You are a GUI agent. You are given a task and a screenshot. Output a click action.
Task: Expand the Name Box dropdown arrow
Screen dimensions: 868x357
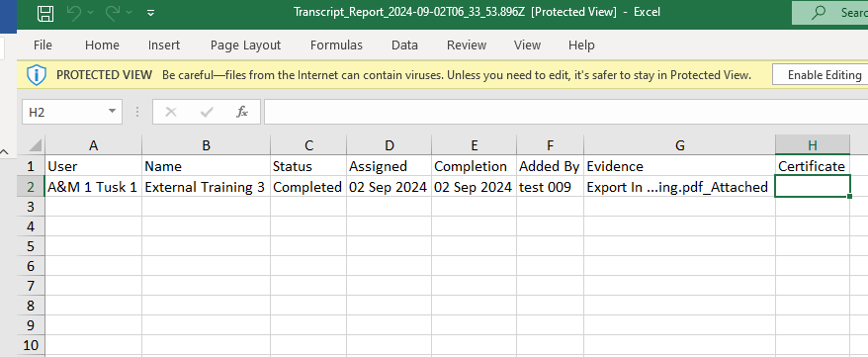pos(113,112)
